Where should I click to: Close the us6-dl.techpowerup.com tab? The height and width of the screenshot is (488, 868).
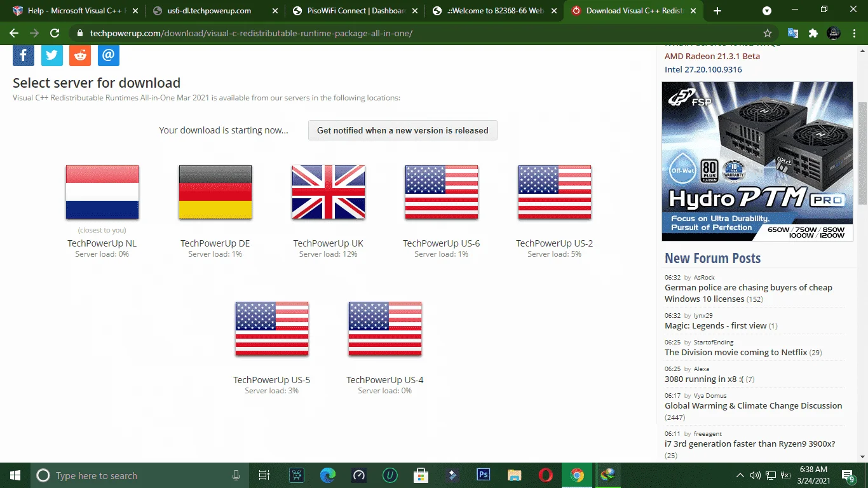click(275, 11)
